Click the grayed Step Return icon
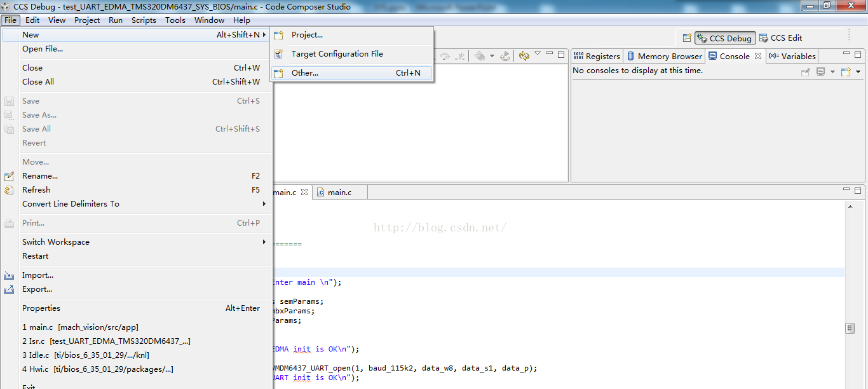868x389 pixels. click(x=459, y=56)
